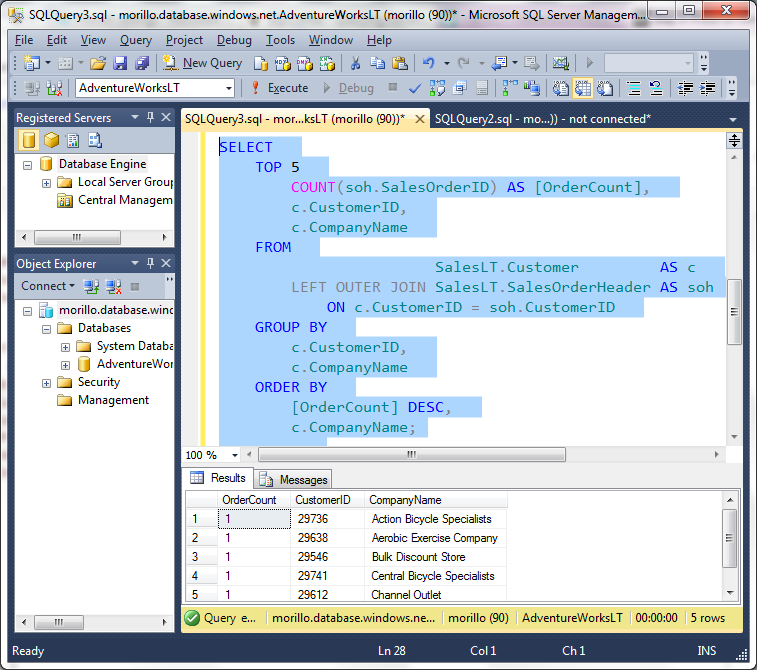Click the New Query button
Viewport: 757px width, 670px height.
click(203, 63)
